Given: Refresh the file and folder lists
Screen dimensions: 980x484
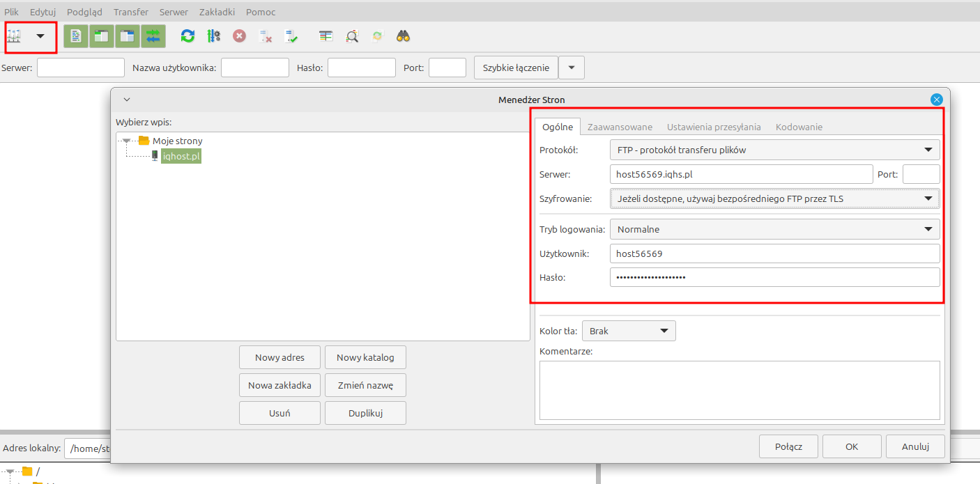Looking at the screenshot, I should pyautogui.click(x=187, y=36).
